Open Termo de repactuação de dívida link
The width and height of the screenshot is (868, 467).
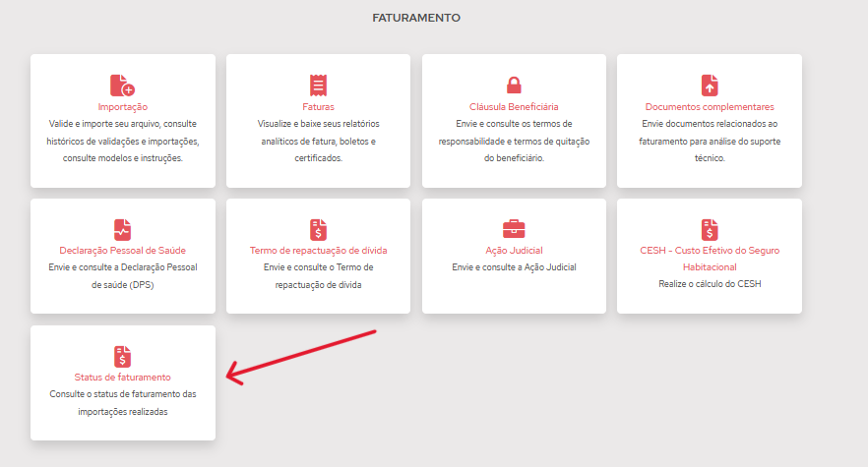(318, 250)
